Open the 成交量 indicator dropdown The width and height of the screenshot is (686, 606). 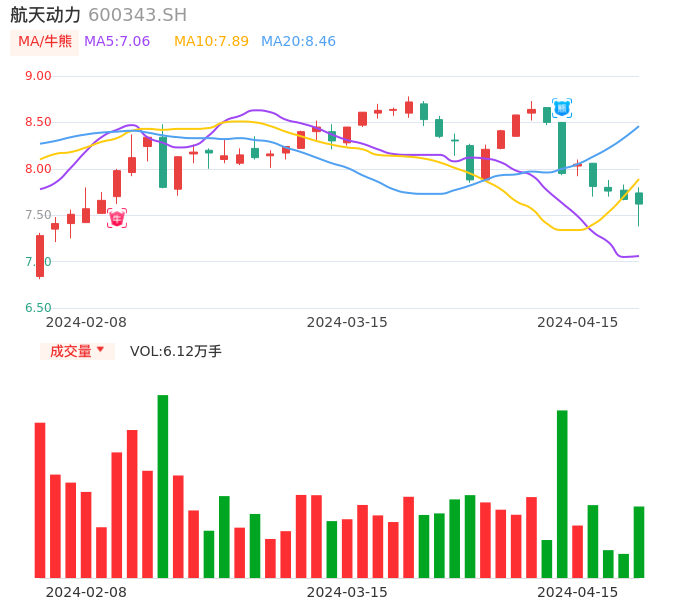click(77, 351)
